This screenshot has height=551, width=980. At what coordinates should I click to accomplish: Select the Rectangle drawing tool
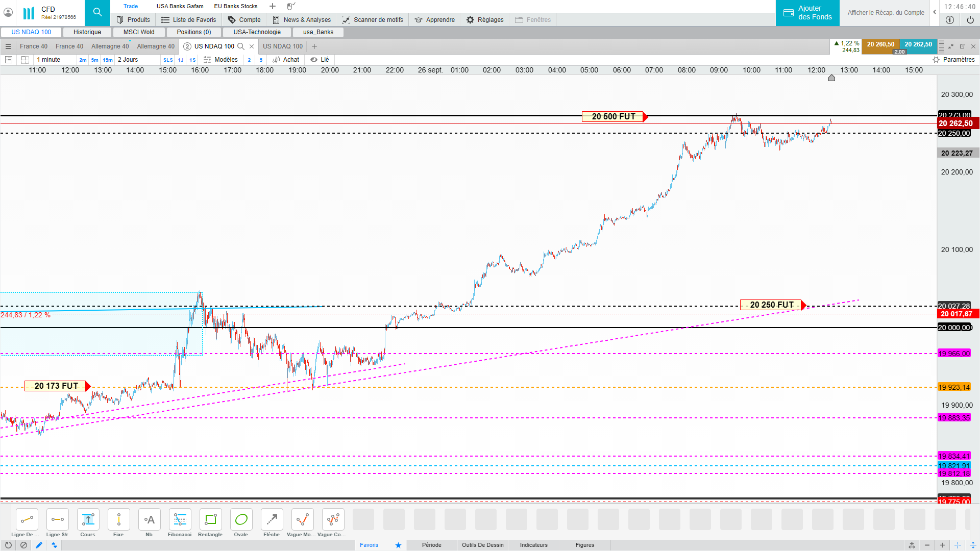pyautogui.click(x=210, y=520)
